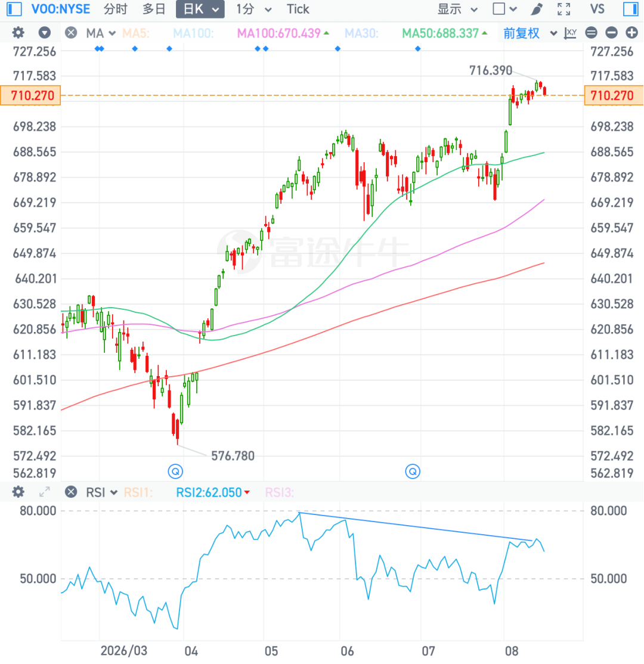Viewport: 644px width, 664px height.
Task: Click the circled down-arrow indicator menu
Action: [x=45, y=33]
